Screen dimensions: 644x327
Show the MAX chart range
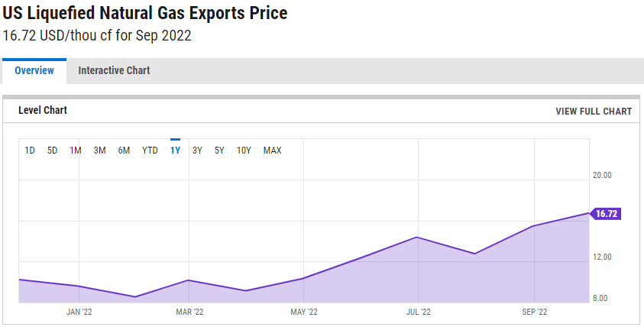[x=272, y=151]
